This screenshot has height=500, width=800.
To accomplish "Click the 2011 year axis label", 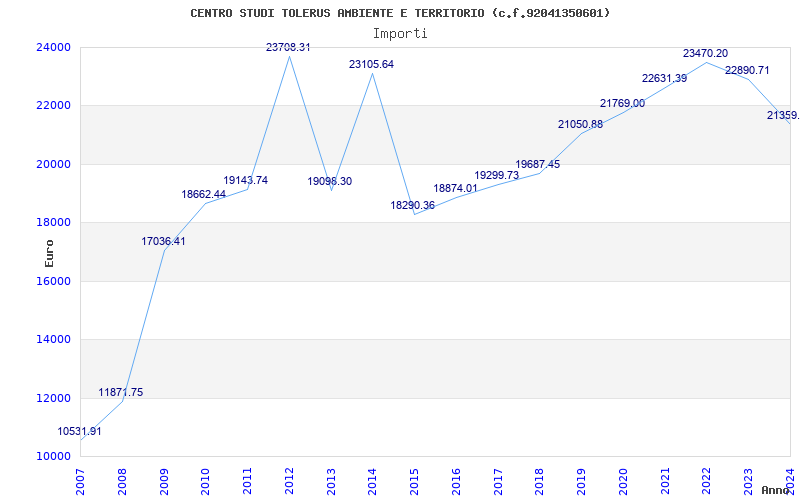I will [x=247, y=482].
